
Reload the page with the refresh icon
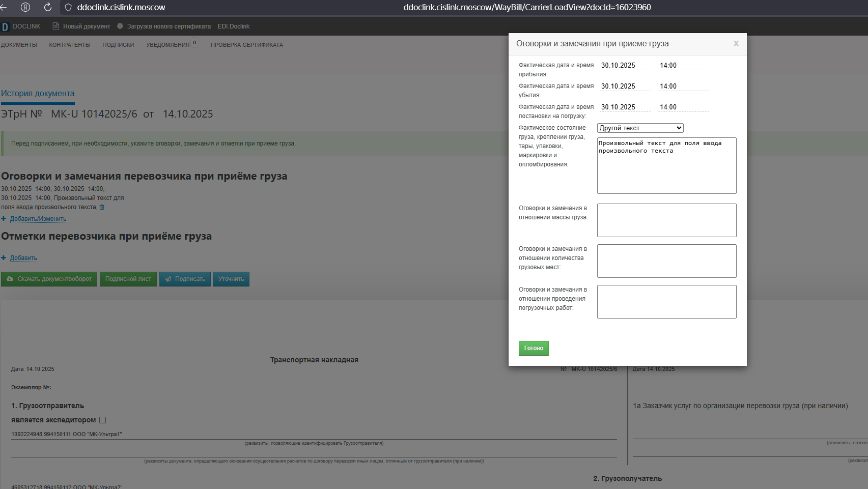pyautogui.click(x=48, y=7)
